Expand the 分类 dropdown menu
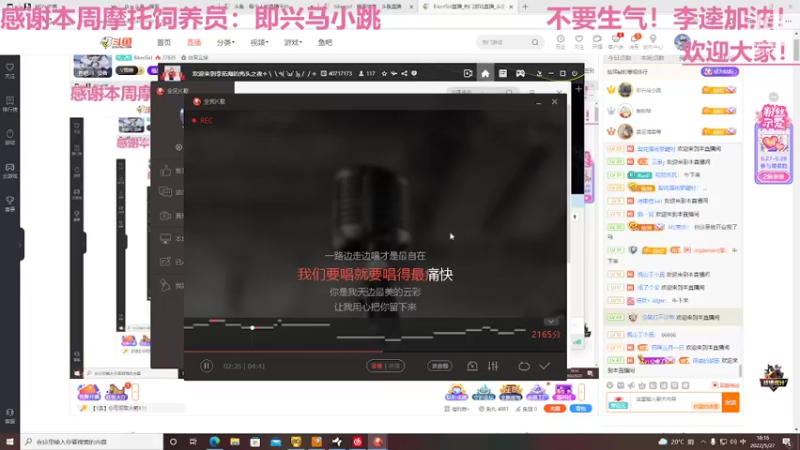Screen dimensions: 800x450 tap(226, 42)
